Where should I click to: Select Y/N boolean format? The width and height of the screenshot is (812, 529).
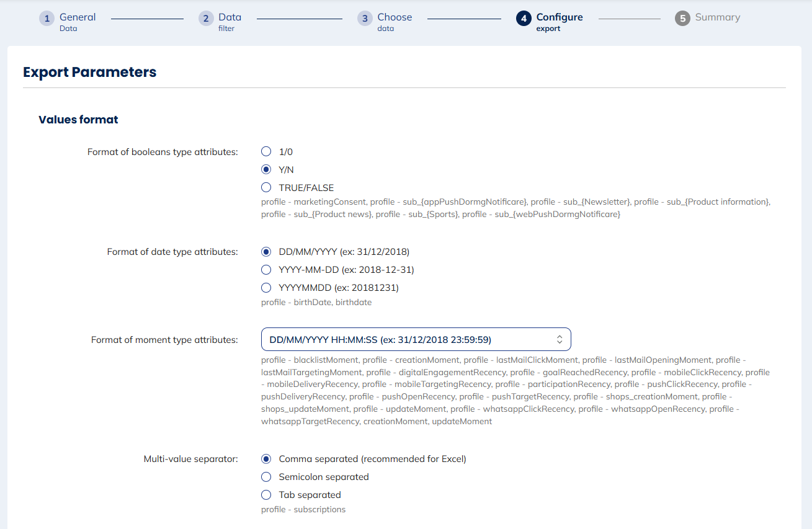click(x=266, y=169)
